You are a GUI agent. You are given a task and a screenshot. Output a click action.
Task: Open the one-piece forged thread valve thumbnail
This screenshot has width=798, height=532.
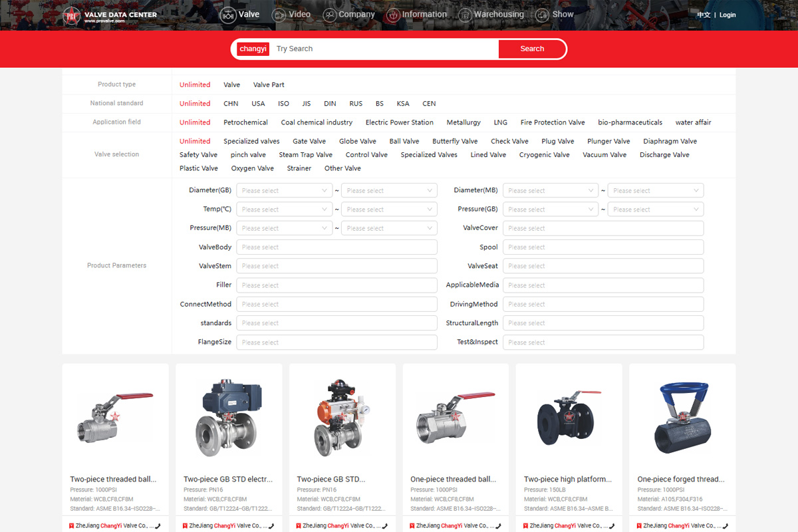[682, 418]
